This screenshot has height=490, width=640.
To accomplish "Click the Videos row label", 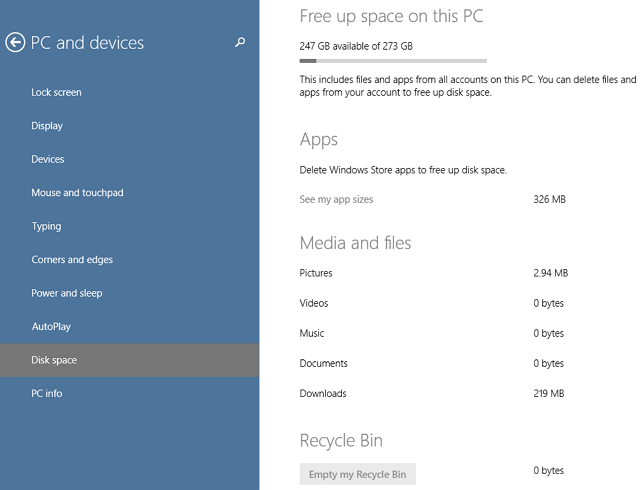I will click(x=314, y=303).
